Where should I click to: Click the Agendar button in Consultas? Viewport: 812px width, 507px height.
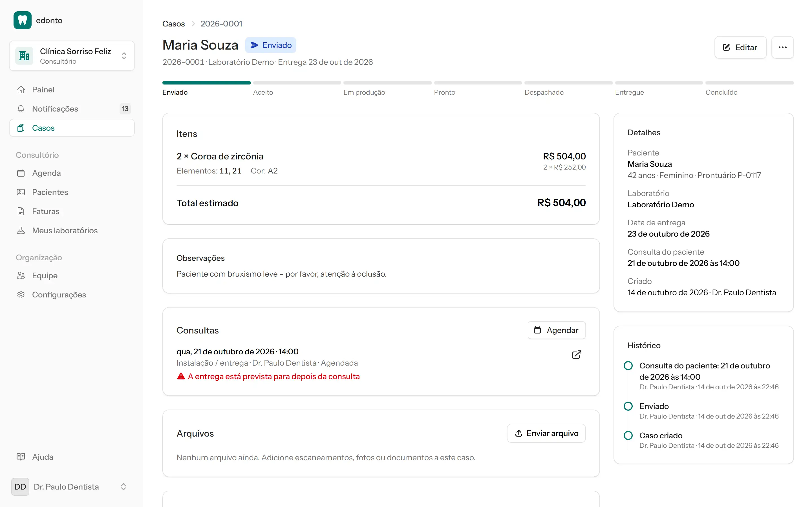[557, 330]
